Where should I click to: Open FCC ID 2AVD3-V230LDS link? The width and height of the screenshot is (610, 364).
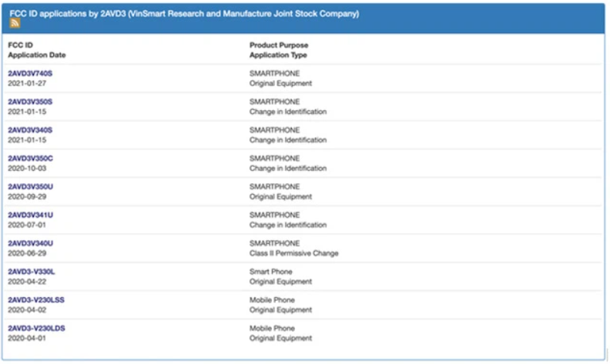(x=36, y=329)
